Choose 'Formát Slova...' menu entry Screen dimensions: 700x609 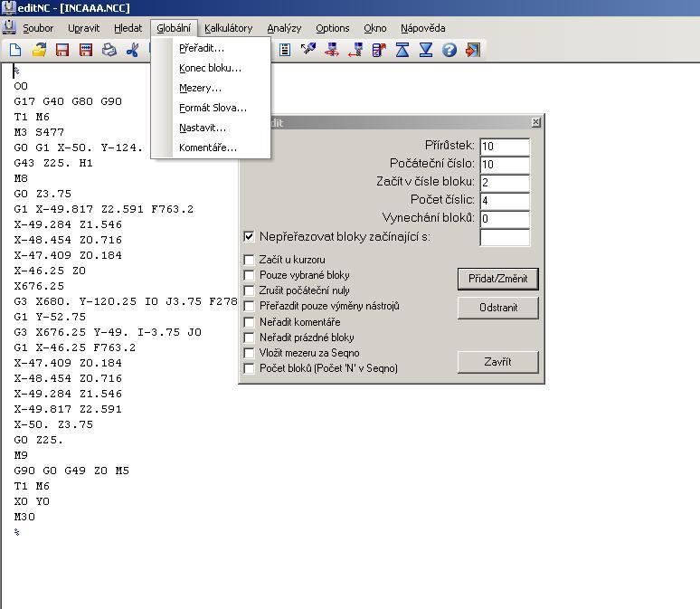pos(213,108)
